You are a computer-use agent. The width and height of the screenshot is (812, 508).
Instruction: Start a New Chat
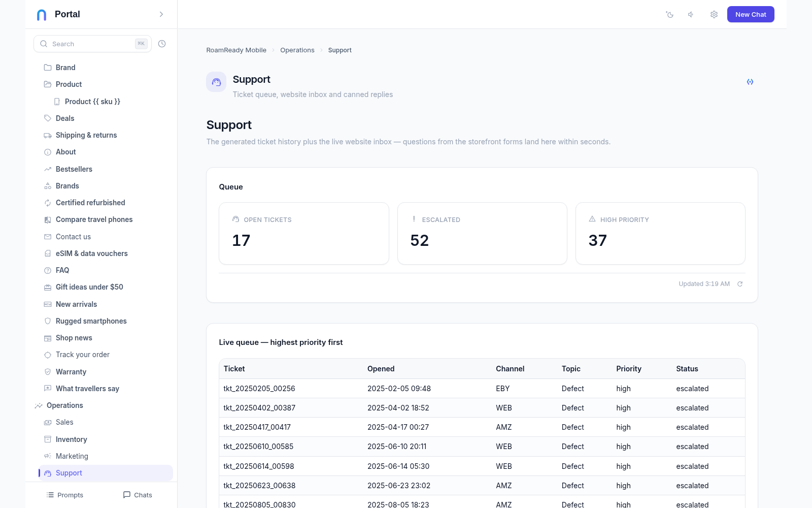(751, 14)
